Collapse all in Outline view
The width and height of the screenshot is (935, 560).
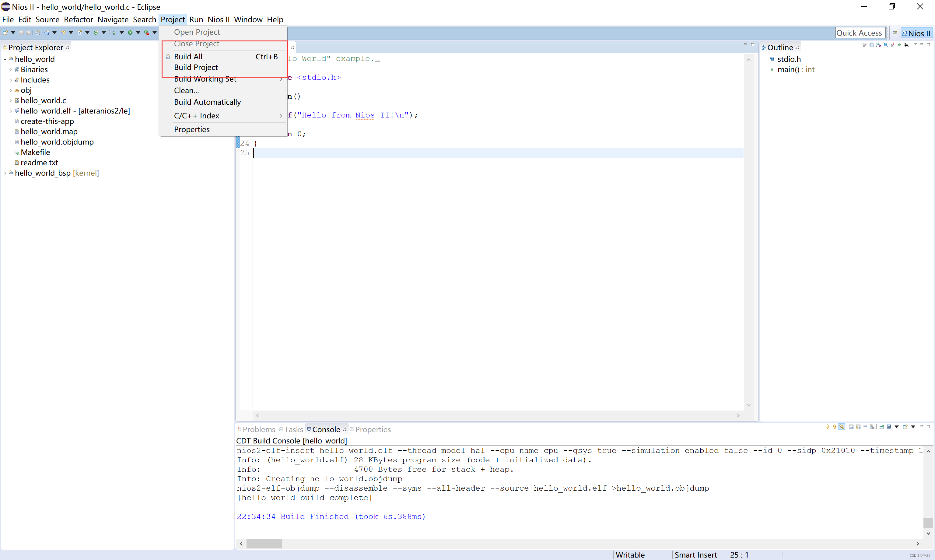click(872, 44)
